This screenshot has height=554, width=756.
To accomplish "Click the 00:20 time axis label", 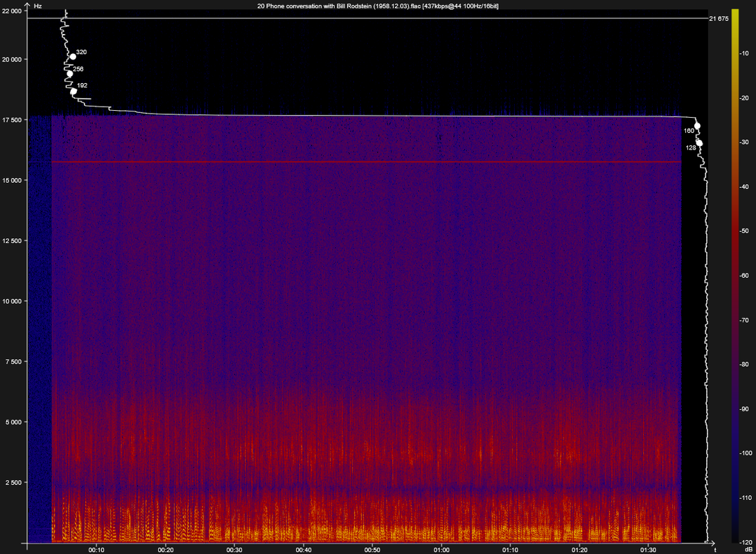I will 166,550.
